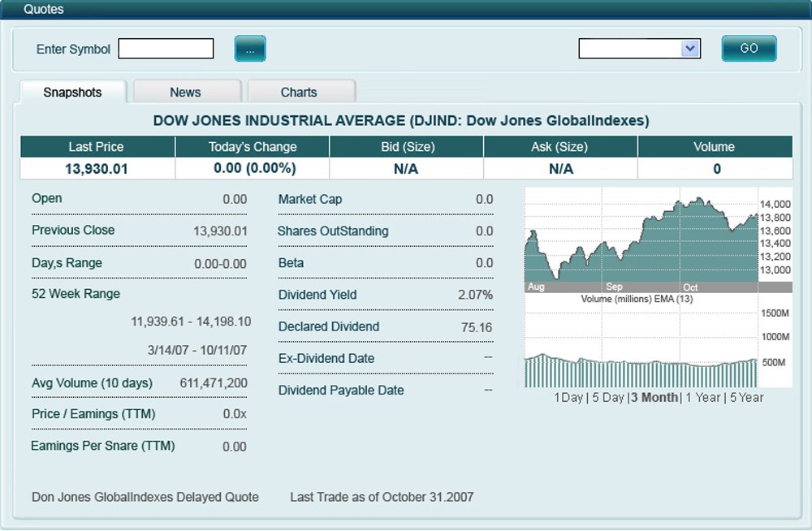
Task: Select the 1 Day chart range
Action: pyautogui.click(x=568, y=397)
